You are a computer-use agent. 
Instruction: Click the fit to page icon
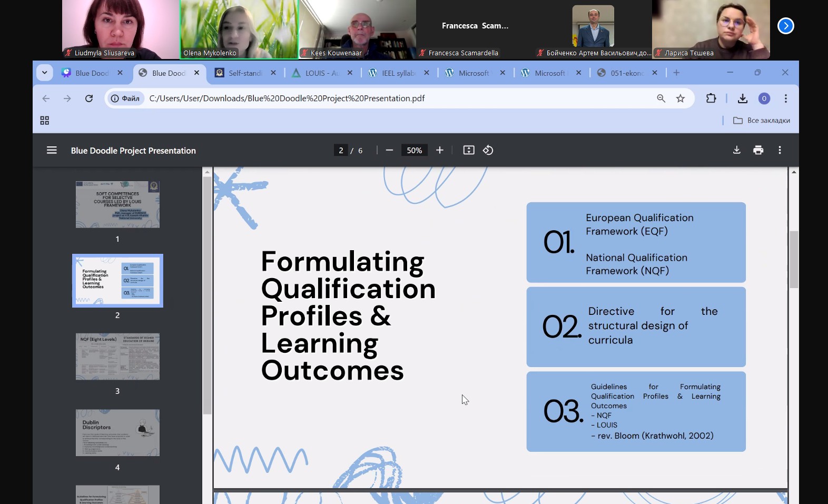click(x=469, y=150)
